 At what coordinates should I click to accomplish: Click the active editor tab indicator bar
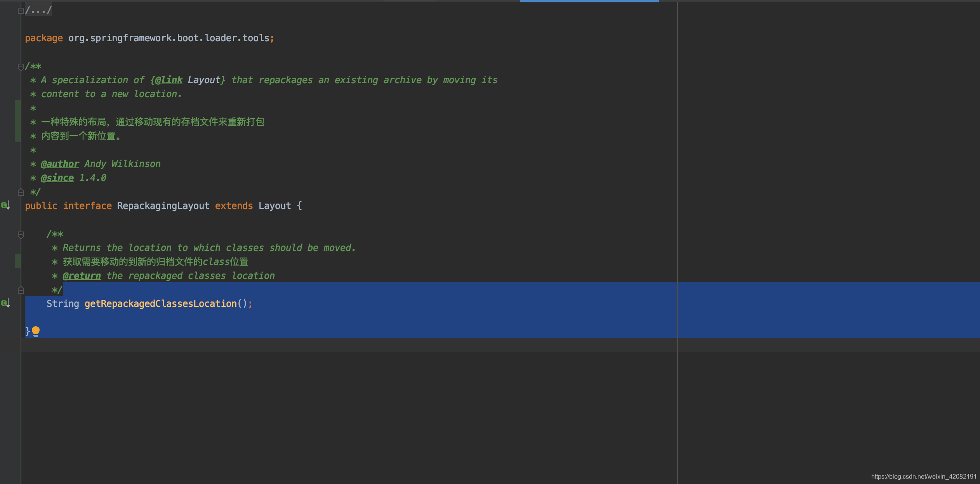[x=589, y=1]
